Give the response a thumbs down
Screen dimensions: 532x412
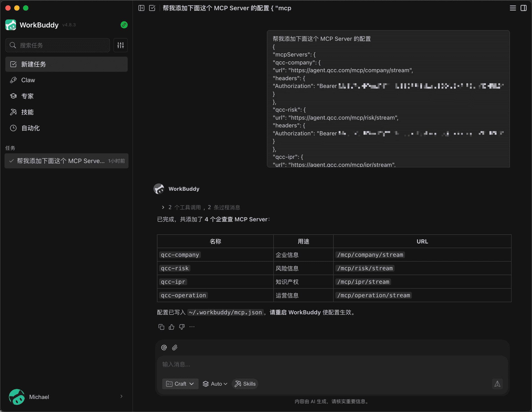coord(181,327)
